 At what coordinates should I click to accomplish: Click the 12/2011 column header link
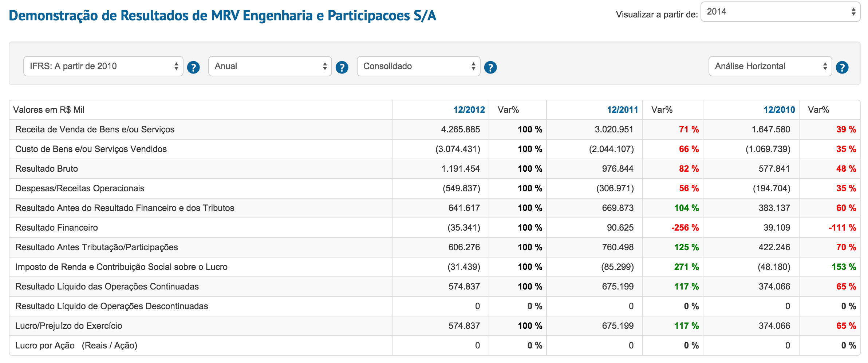pyautogui.click(x=623, y=110)
